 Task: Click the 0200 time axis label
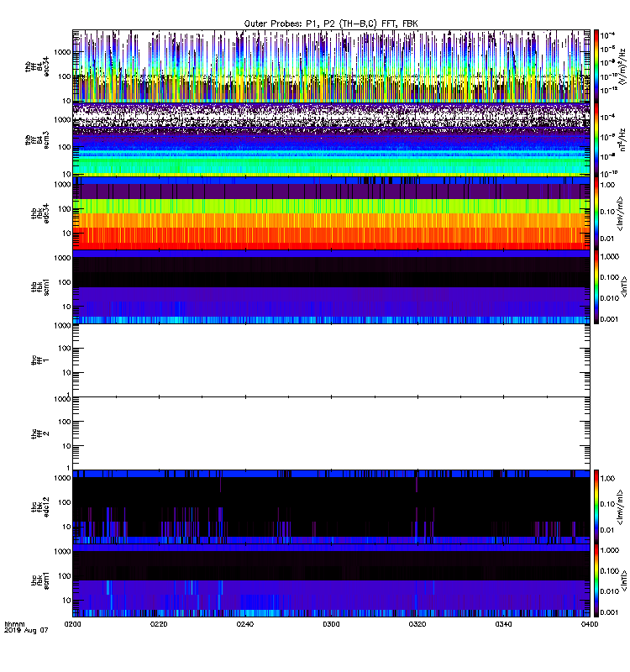72,624
